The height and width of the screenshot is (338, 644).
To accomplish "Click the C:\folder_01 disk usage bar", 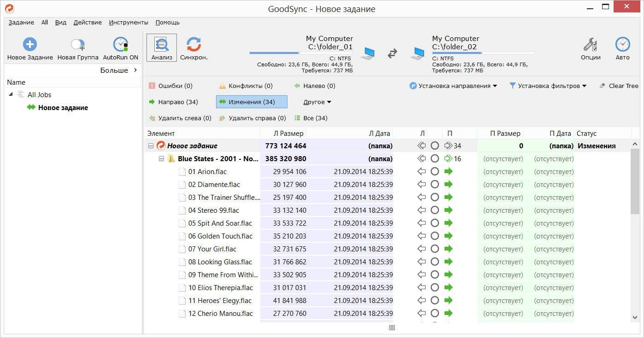I will 301,53.
